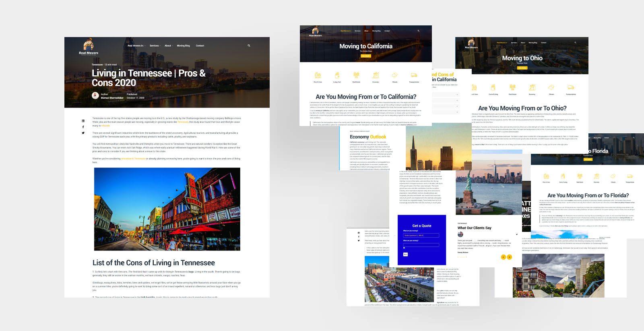Select Climate icon on Ohio page
644x331 pixels.
coord(551,87)
